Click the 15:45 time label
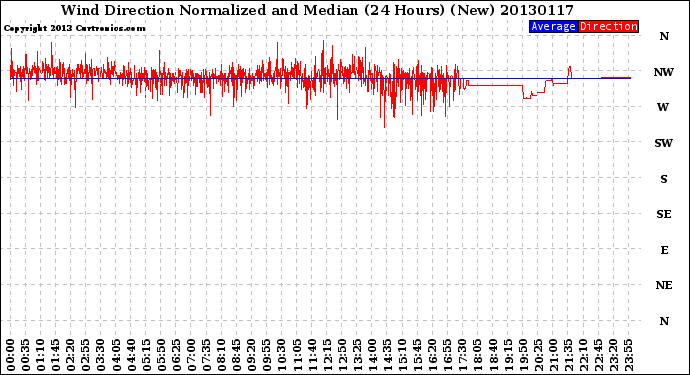Image resolution: width=690 pixels, height=375 pixels. (x=418, y=355)
